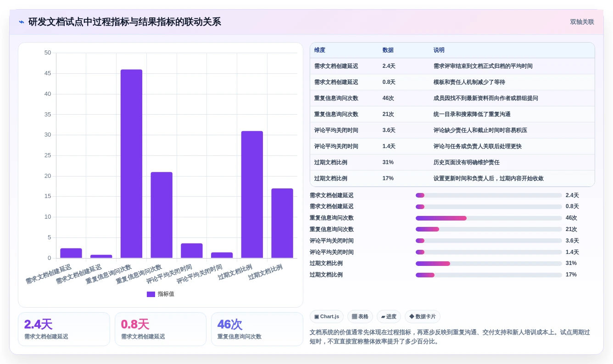Click the progress bar ending with 1.4天
The width and height of the screenshot is (613, 364).
click(489, 252)
